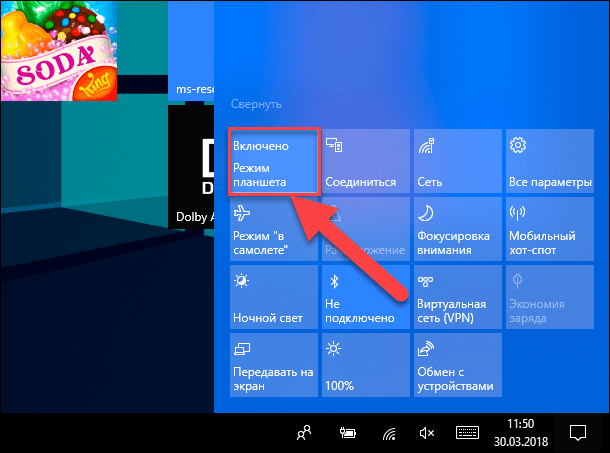The width and height of the screenshot is (610, 453).
Task: Open the Dolby Access tile
Action: (191, 167)
